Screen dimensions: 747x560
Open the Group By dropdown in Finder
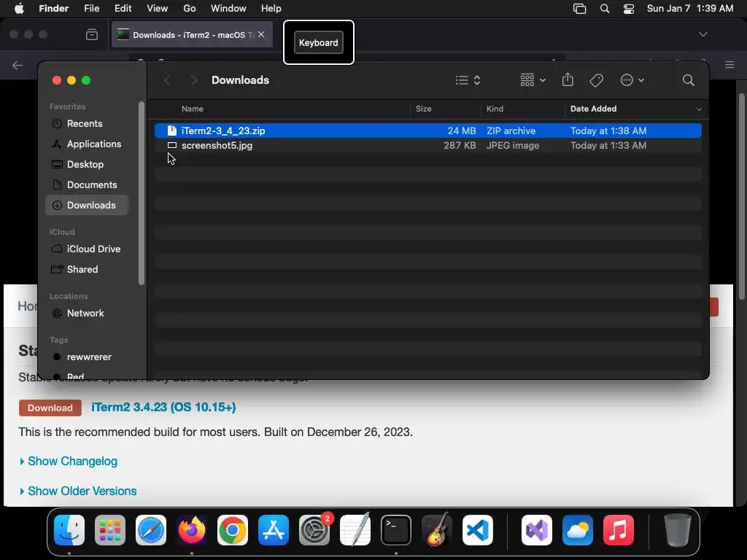[x=533, y=80]
